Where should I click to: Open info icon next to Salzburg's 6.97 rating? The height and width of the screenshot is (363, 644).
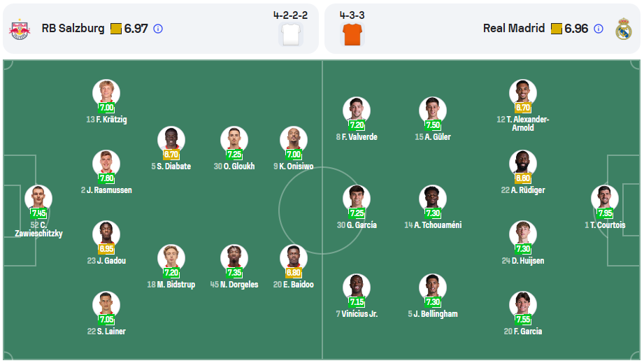(x=158, y=29)
